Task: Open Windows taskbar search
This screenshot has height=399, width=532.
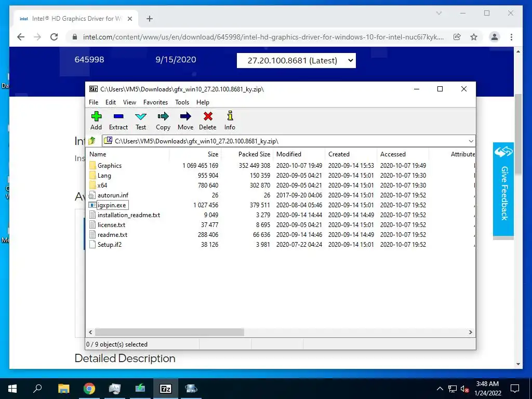Action: (37, 389)
